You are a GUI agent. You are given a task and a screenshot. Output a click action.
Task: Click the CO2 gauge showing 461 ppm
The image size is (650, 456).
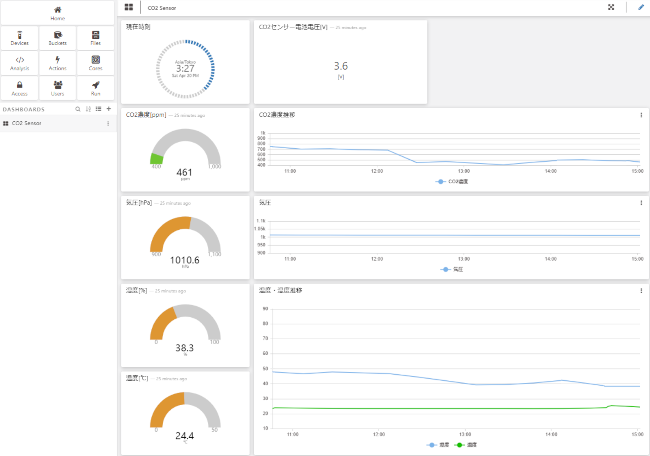[x=185, y=153]
